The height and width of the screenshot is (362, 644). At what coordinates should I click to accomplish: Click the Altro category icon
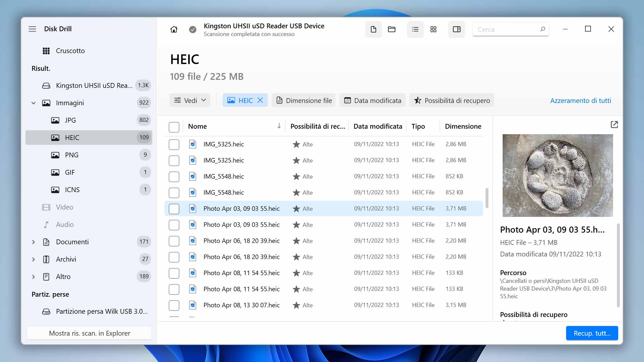click(46, 277)
